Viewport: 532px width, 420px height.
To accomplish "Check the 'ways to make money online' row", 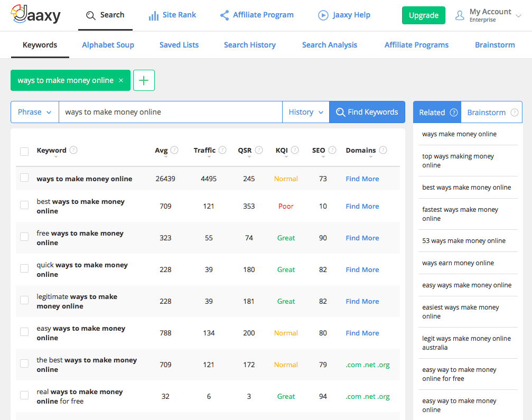I will [x=24, y=178].
